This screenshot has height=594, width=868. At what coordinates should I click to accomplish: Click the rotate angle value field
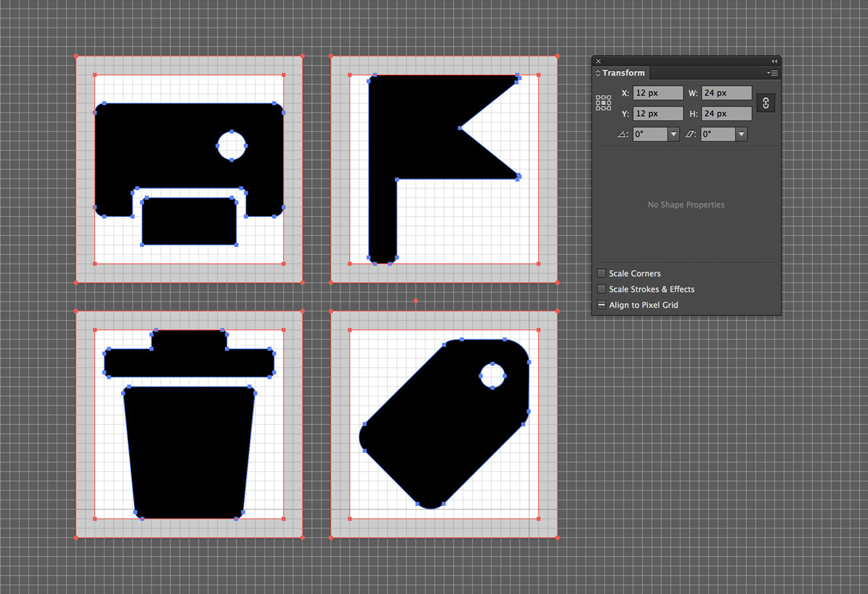651,134
